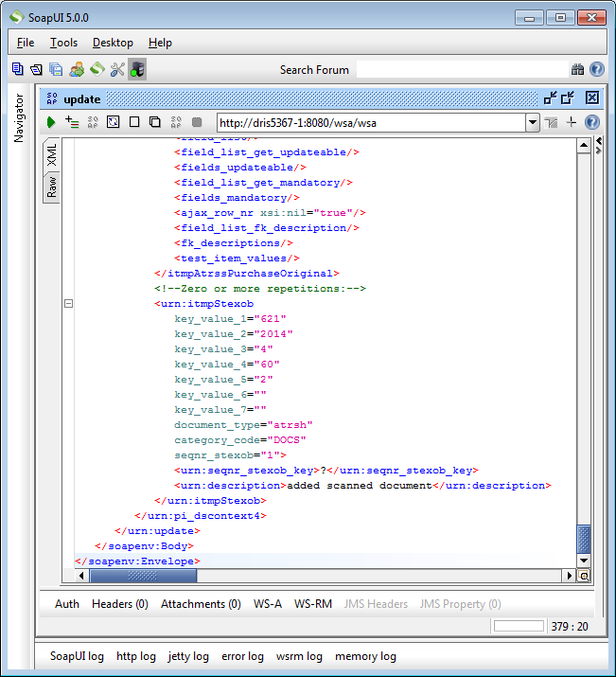This screenshot has width=616, height=677.
Task: Open the WS-A tab
Action: click(x=268, y=603)
